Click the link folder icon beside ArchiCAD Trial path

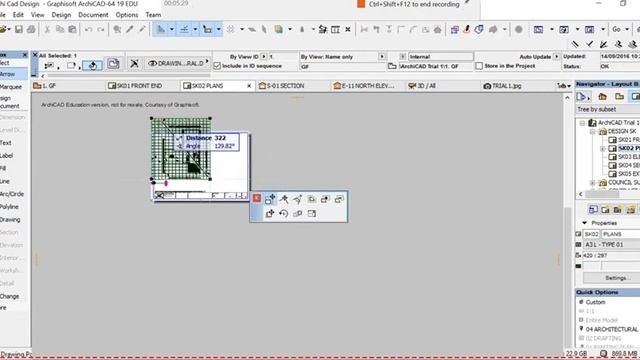[x=392, y=66]
